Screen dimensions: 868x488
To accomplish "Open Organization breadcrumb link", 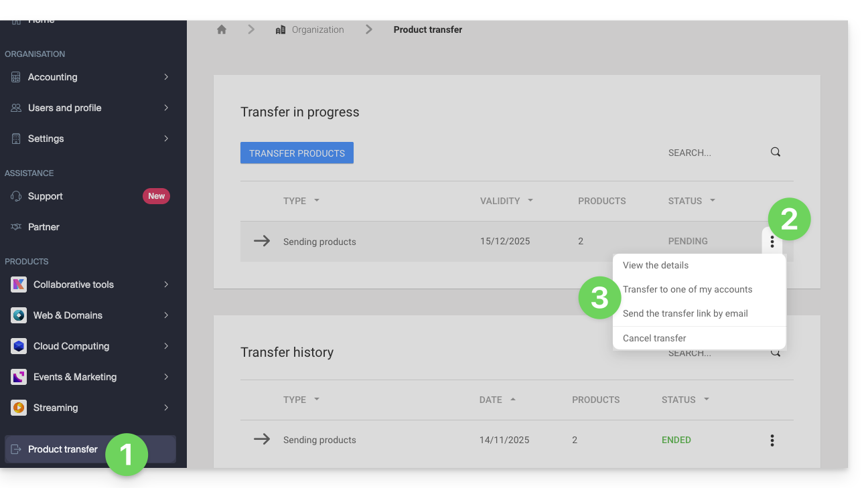I will pos(317,29).
